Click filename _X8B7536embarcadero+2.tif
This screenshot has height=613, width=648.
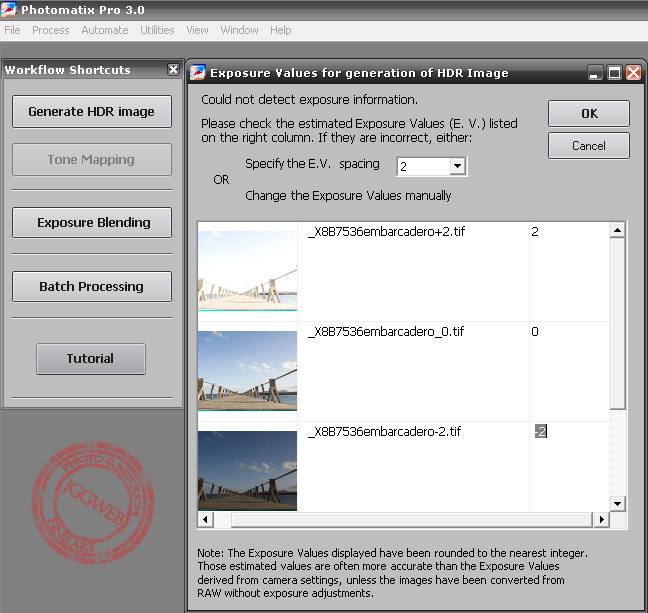386,231
